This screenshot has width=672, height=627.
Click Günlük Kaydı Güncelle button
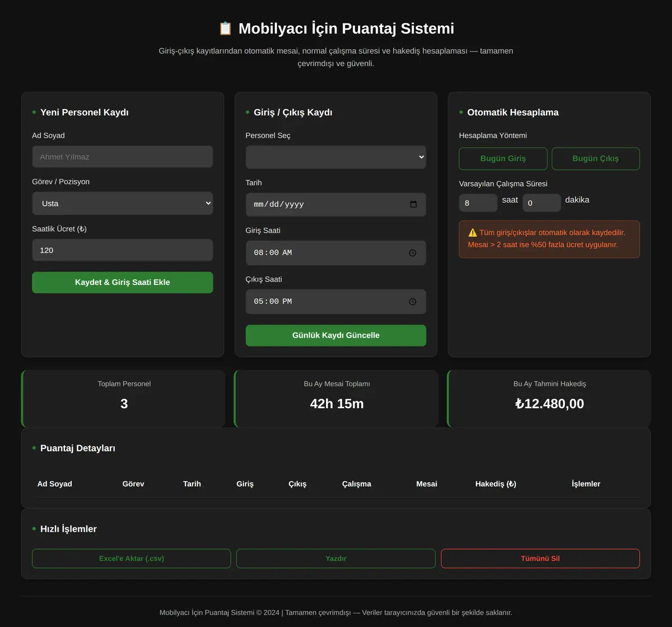coord(336,335)
